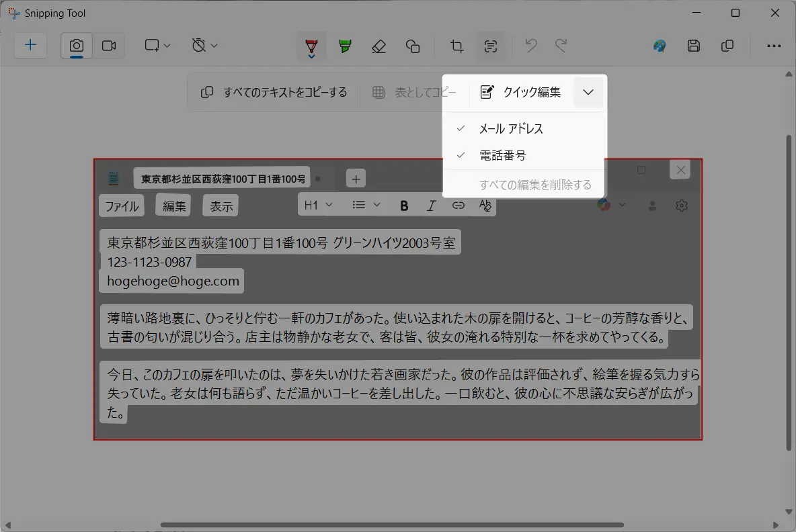This screenshot has height=532, width=796.
Task: Expand the chevron beside Copilot icon
Action: [x=622, y=205]
